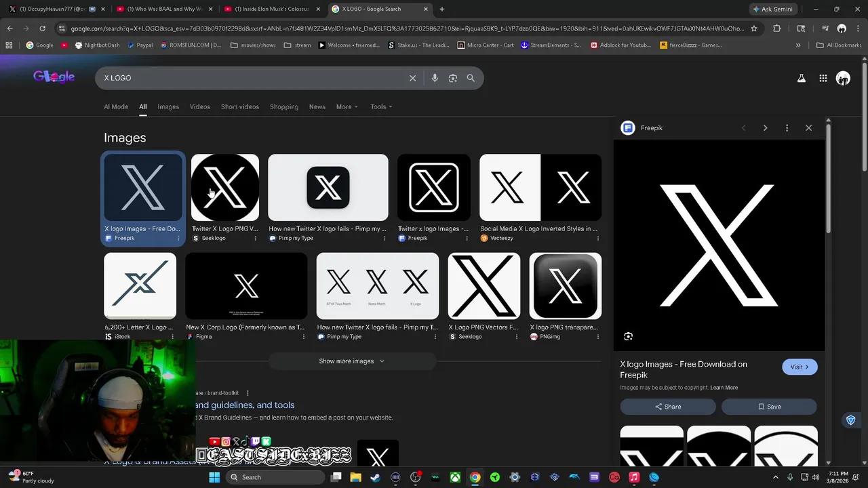Click the Google logo
The image size is (868, 488).
click(54, 77)
